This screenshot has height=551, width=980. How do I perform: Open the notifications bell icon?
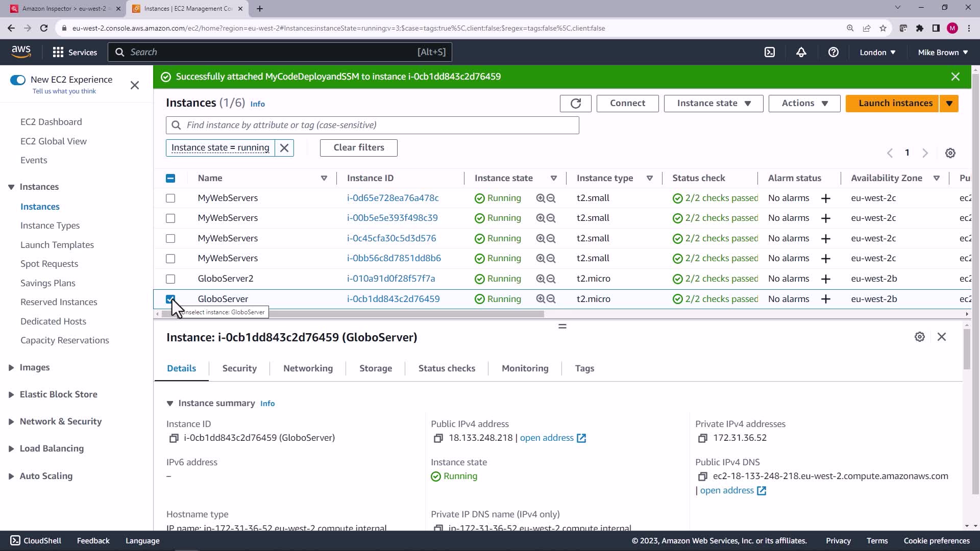click(x=801, y=52)
